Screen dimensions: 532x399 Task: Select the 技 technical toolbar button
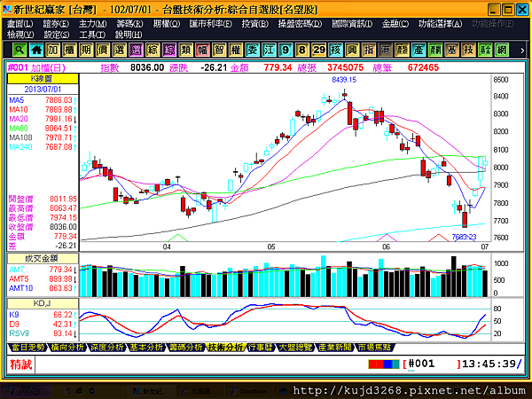tap(468, 50)
